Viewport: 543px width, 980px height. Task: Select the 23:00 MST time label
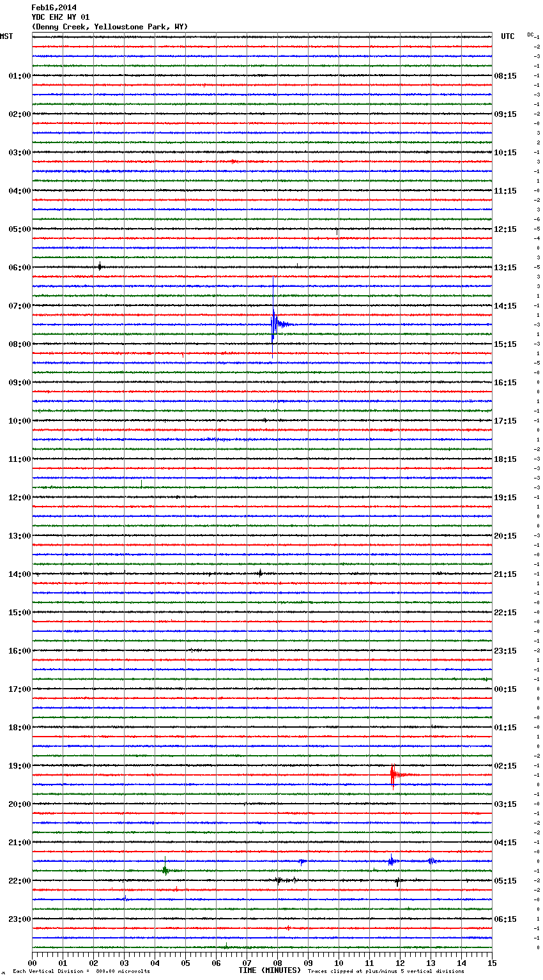(x=20, y=919)
